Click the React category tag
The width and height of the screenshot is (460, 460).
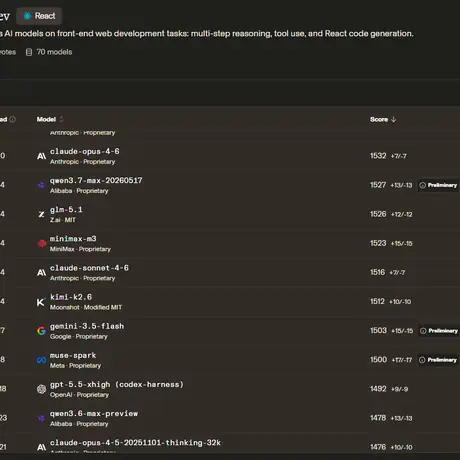(39, 16)
